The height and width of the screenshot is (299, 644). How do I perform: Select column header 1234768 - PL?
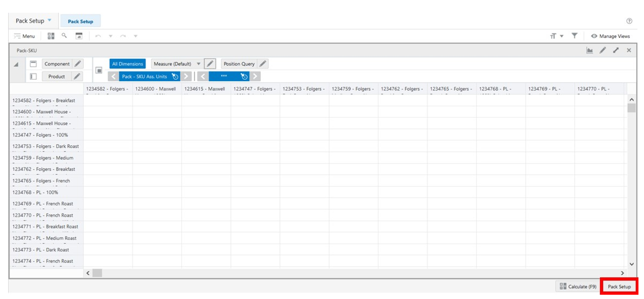[501, 89]
